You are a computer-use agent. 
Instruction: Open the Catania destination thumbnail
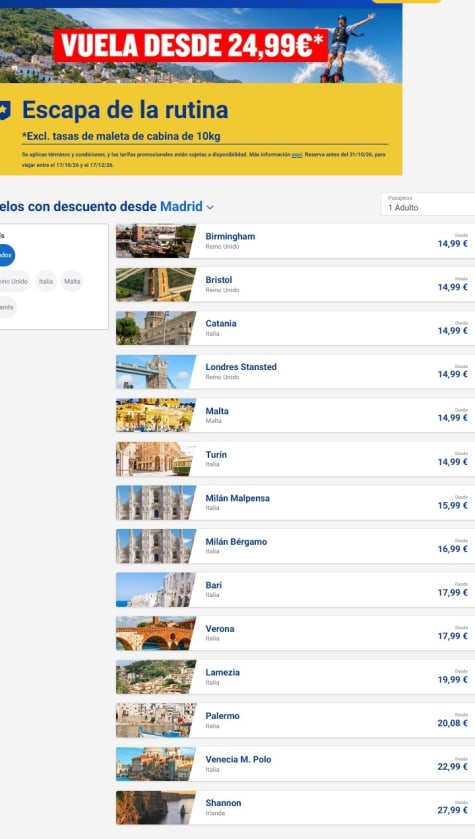click(x=156, y=329)
